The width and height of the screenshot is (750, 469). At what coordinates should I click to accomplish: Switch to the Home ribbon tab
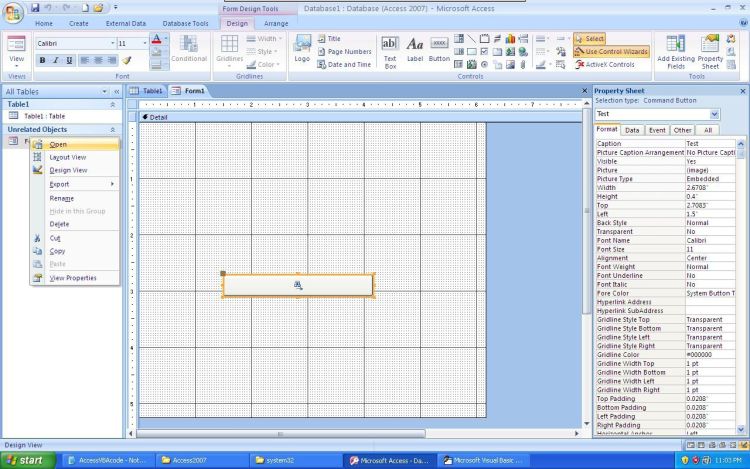44,23
